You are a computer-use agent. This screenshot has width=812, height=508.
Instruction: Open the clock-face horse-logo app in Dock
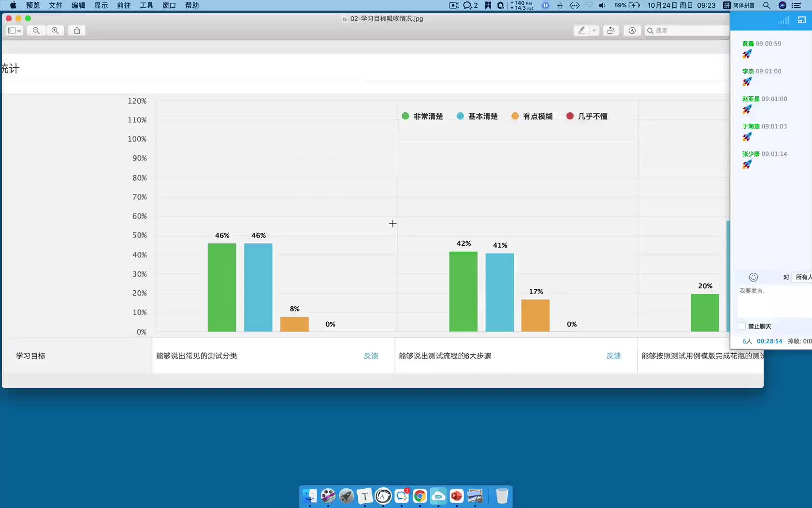383,496
